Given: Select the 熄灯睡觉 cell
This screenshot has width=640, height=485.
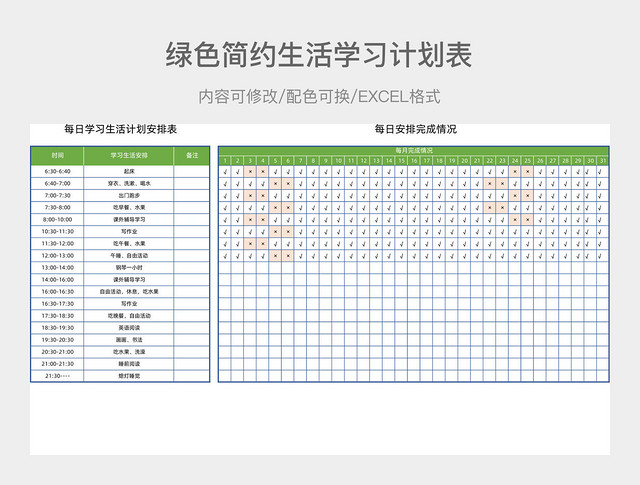Looking at the screenshot, I should click(129, 376).
